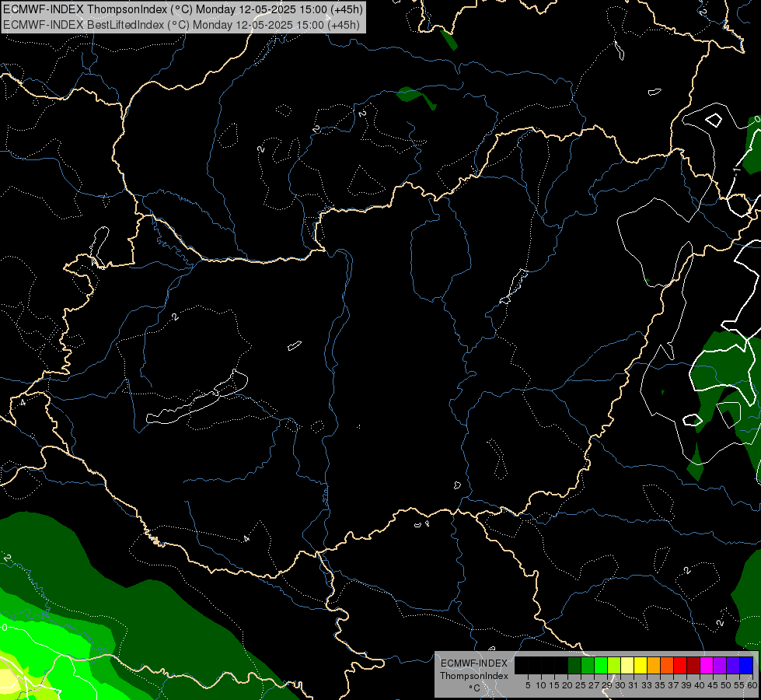This screenshot has width=761, height=700.
Task: Select the orange 33–35 legend swatch
Action: pos(654,665)
